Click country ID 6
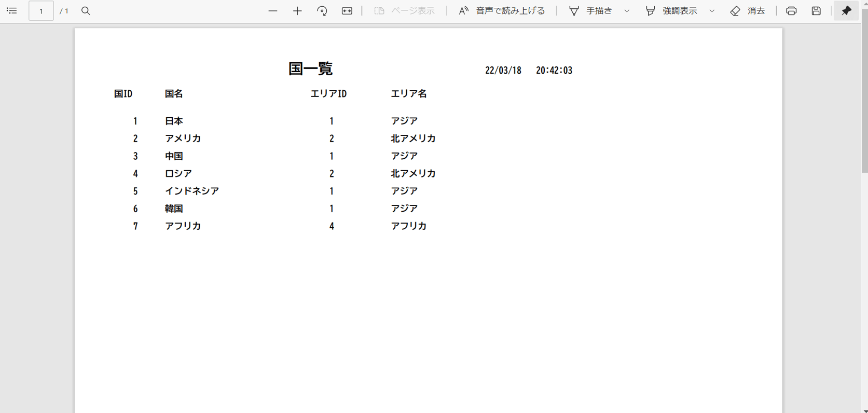 [x=135, y=209]
